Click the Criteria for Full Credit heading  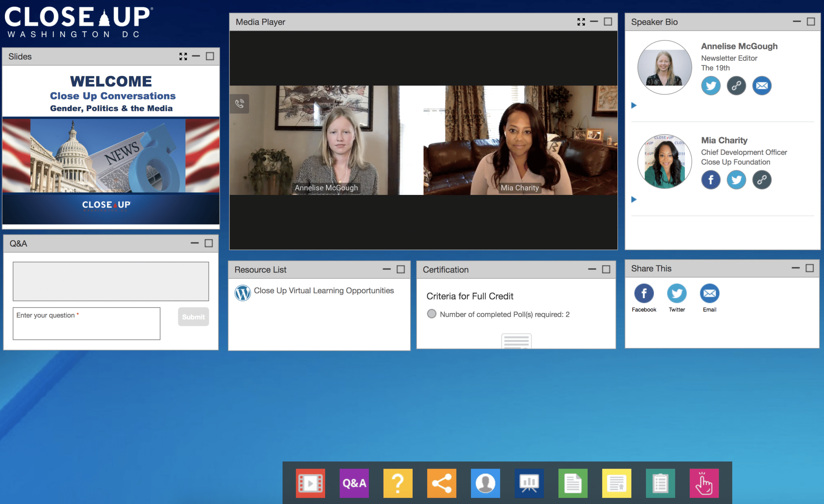[x=470, y=296]
